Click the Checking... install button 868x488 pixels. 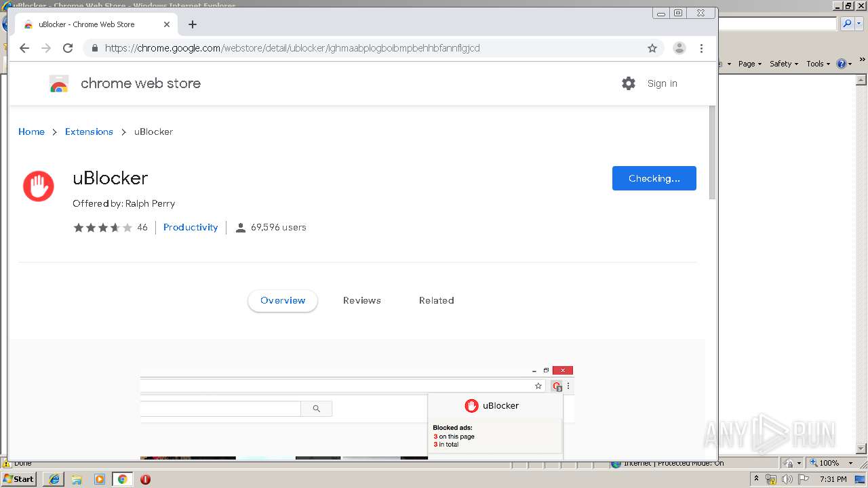click(x=654, y=178)
